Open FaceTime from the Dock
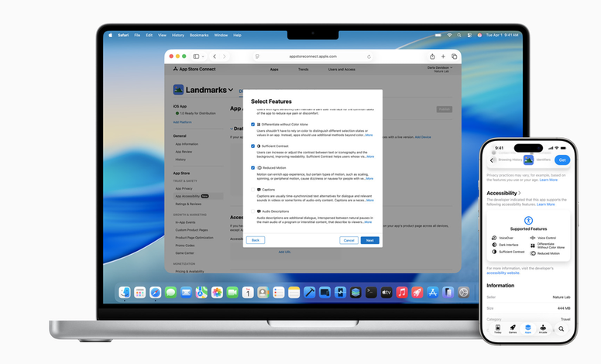Image resolution: width=601 pixels, height=364 pixels. [232, 293]
